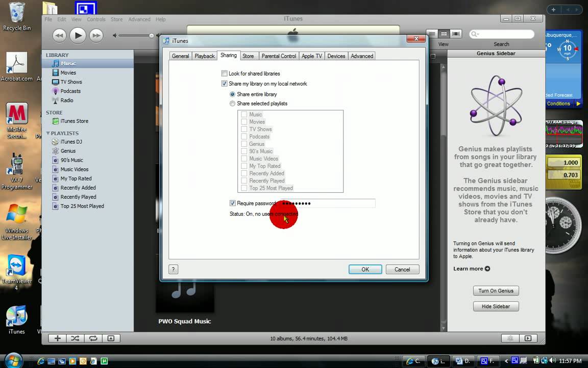This screenshot has height=368, width=588.
Task: Click the Hide Sidebar button
Action: [496, 307]
